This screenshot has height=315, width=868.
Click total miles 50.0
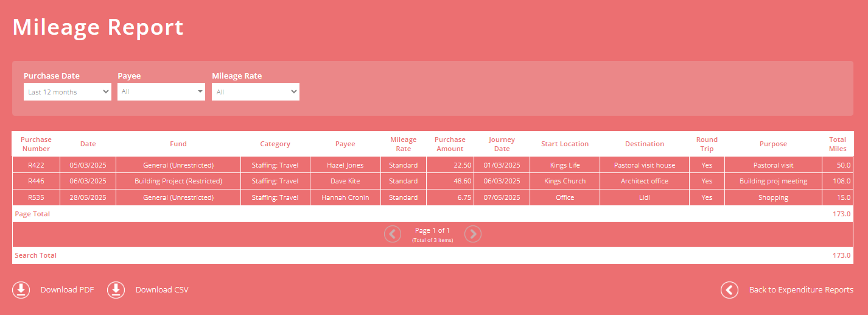point(843,165)
